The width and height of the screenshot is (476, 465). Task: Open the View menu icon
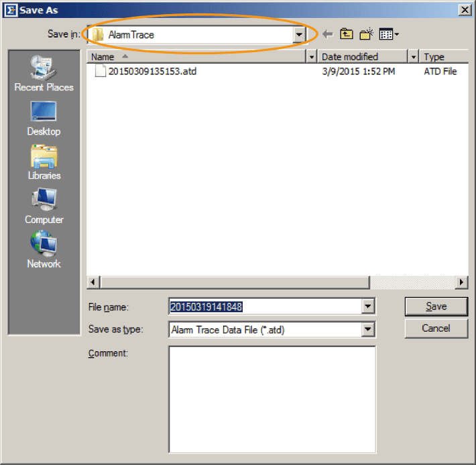click(388, 34)
